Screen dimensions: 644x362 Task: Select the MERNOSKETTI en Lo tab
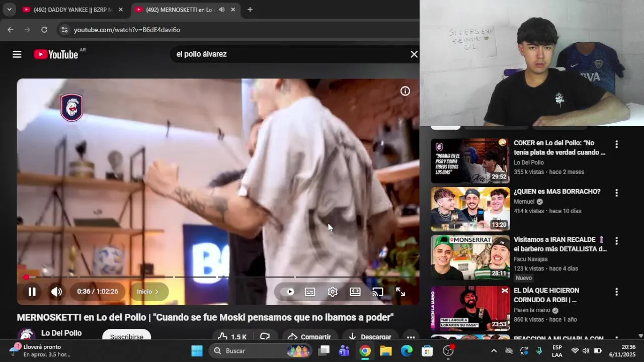180,10
